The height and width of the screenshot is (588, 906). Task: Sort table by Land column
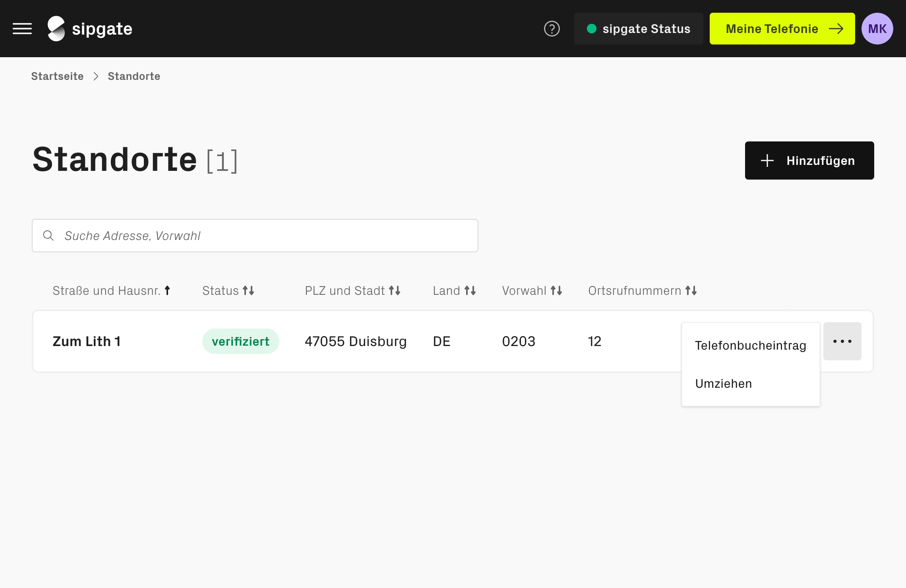[454, 291]
